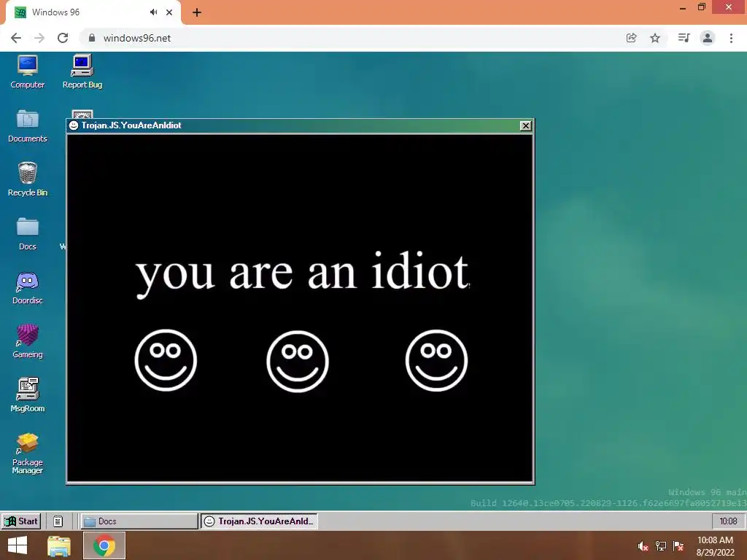The height and width of the screenshot is (560, 747).
Task: Click the host clock showing 10:08 AM
Action: pos(715,545)
